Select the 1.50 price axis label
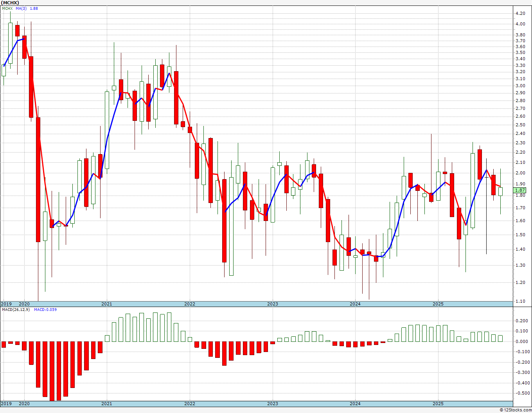This screenshot has height=413, width=532. 520,235
